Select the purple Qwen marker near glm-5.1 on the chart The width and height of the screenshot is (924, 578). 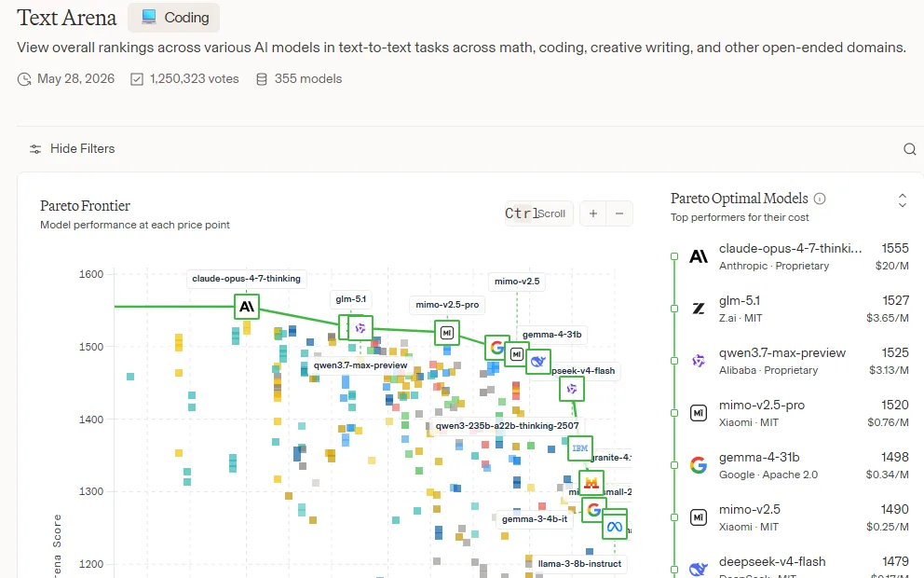click(x=360, y=328)
